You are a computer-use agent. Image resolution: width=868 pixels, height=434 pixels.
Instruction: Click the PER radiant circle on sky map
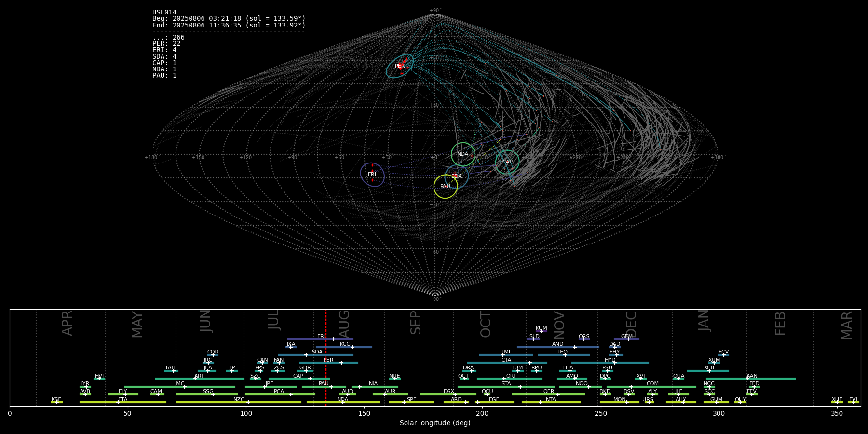(x=400, y=66)
